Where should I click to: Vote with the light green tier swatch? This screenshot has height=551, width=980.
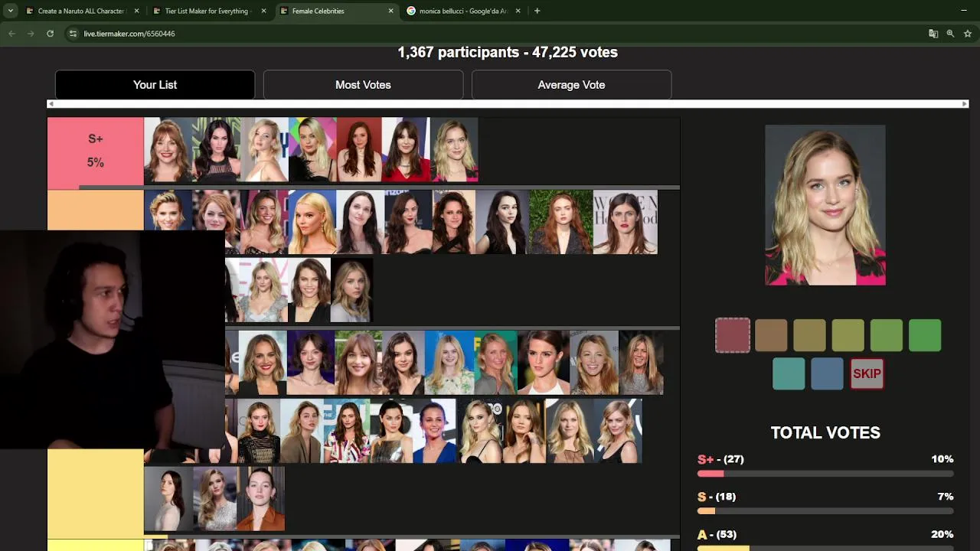887,335
